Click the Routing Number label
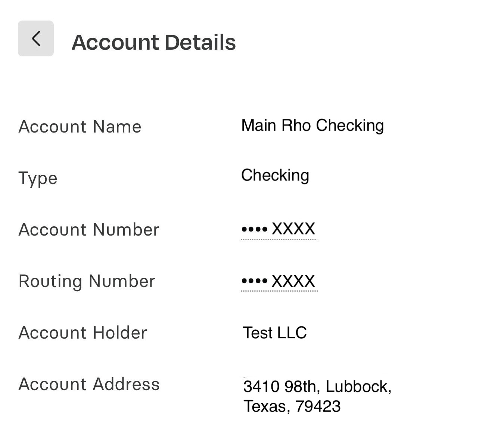This screenshot has height=448, width=479. [87, 281]
